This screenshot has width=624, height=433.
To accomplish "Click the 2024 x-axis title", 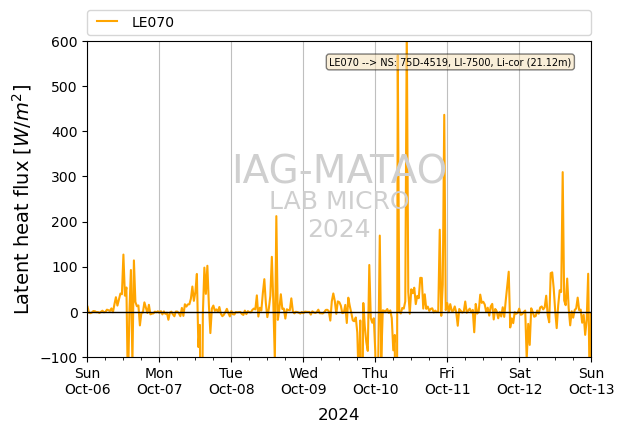I will [339, 415].
